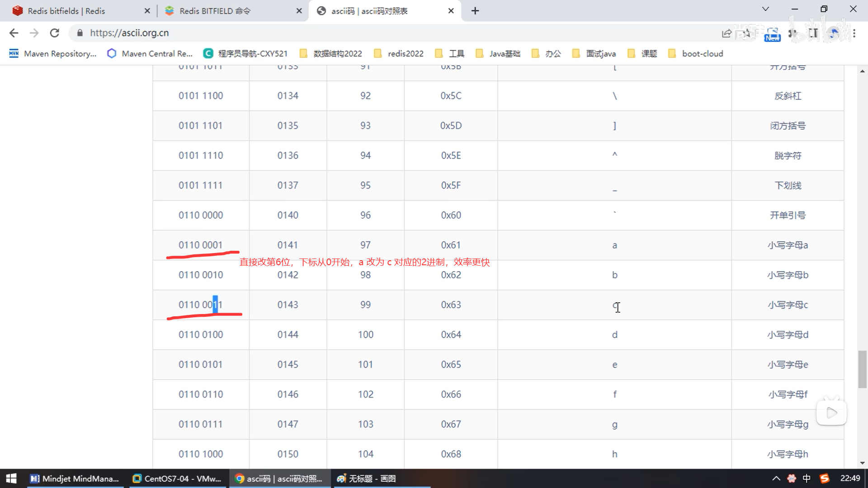The width and height of the screenshot is (868, 488).
Task: Click the vertical scrollbar thumb
Action: 862,369
